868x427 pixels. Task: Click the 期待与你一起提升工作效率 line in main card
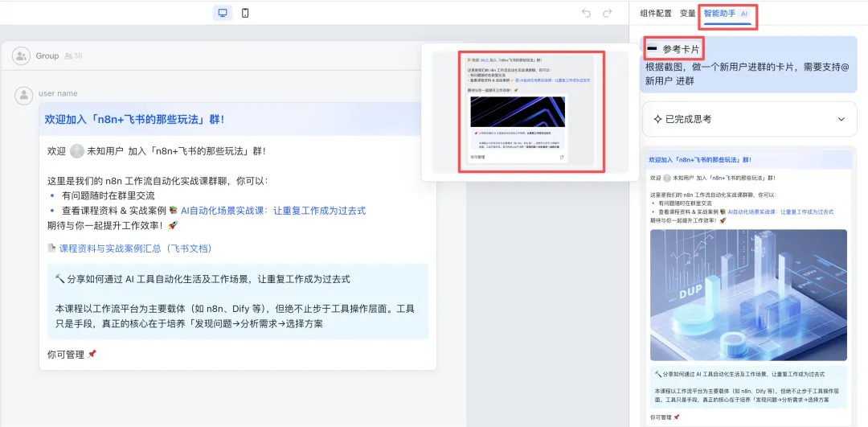pos(113,225)
